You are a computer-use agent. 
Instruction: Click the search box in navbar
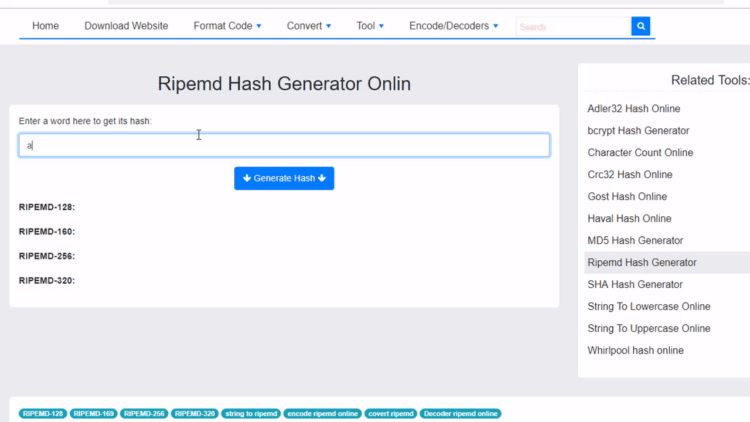click(x=572, y=27)
